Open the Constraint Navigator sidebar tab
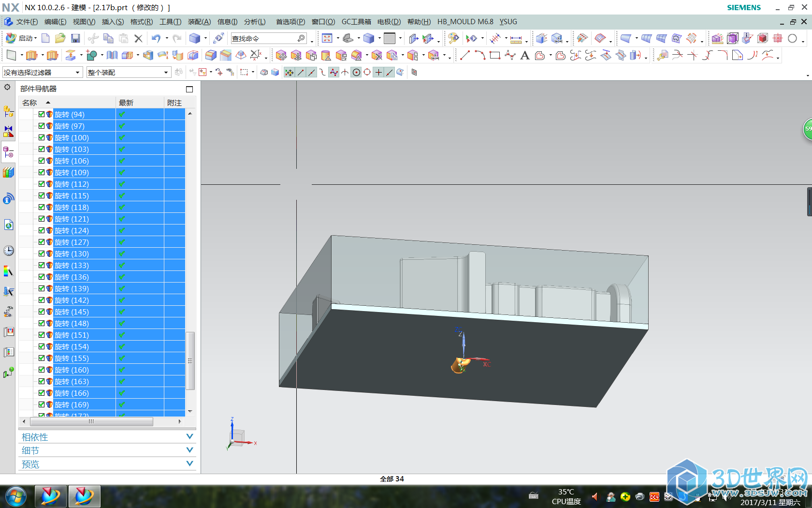The width and height of the screenshot is (812, 508). 8,132
